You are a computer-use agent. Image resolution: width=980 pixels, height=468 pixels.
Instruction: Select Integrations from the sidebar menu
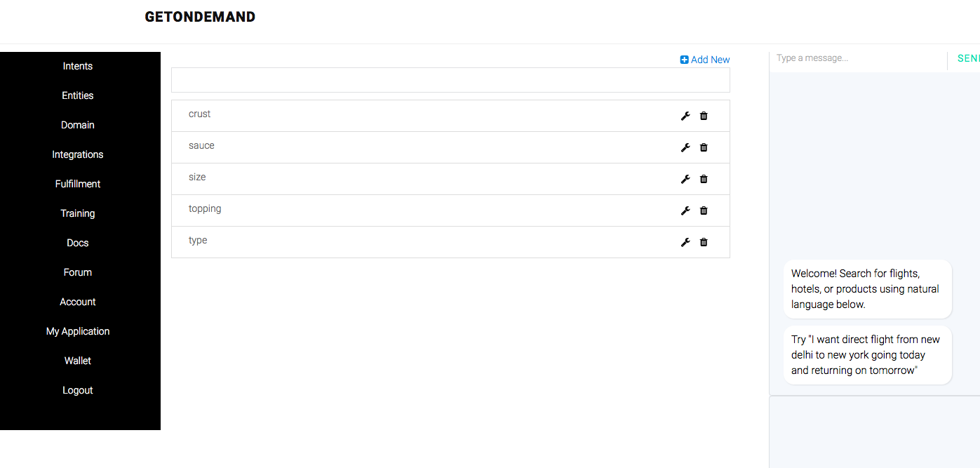coord(78,154)
